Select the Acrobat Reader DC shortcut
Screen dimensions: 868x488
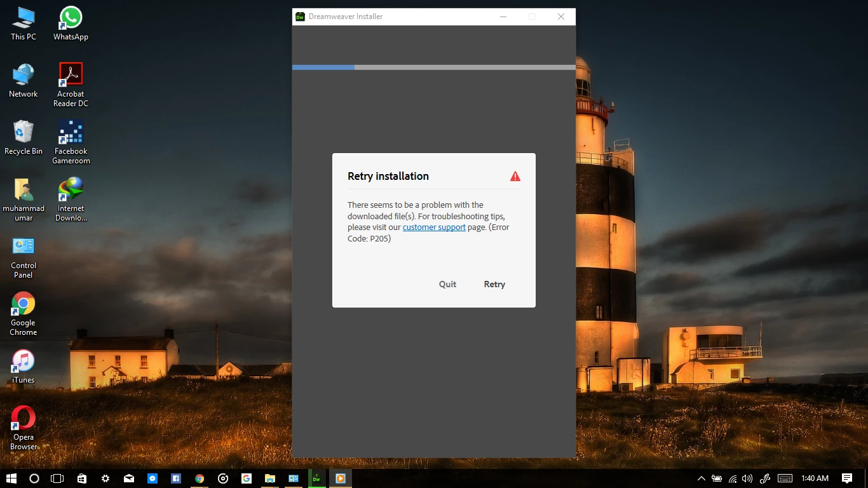point(71,85)
